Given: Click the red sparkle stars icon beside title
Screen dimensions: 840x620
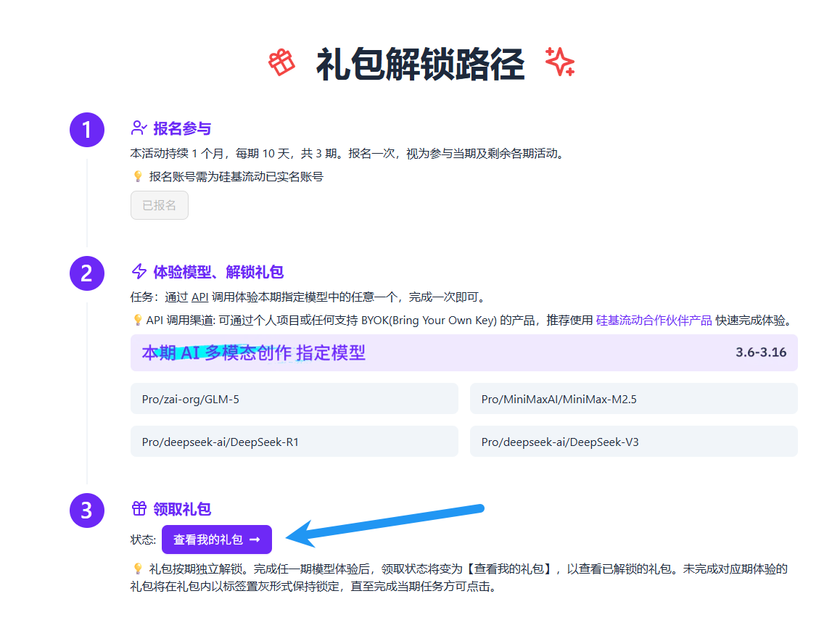Looking at the screenshot, I should (x=559, y=62).
